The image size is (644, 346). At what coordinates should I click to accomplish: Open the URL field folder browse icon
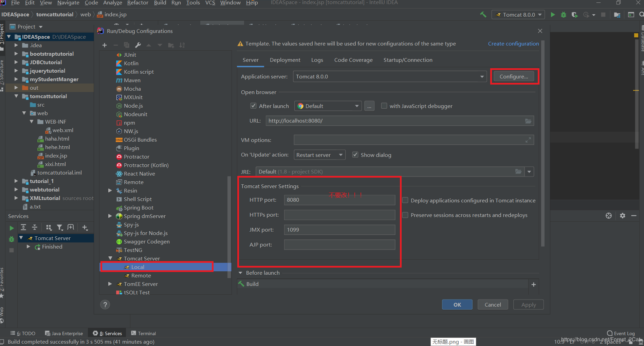(528, 121)
